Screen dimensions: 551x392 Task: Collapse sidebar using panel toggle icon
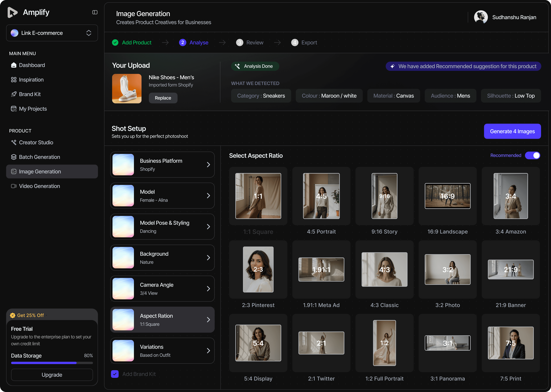coord(95,12)
